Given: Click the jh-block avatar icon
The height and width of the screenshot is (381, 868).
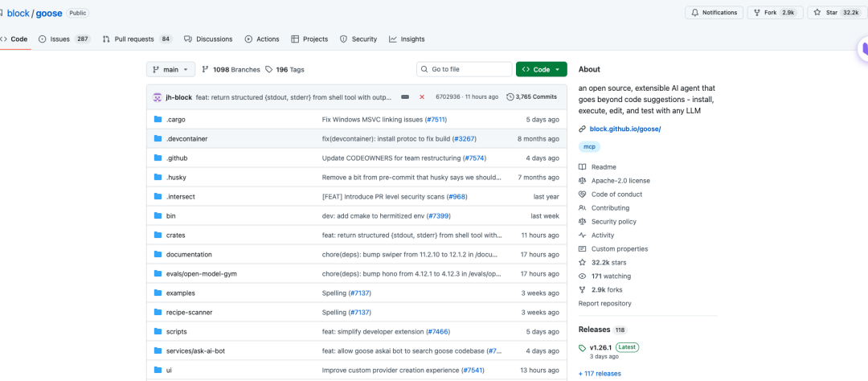Looking at the screenshot, I should (158, 97).
